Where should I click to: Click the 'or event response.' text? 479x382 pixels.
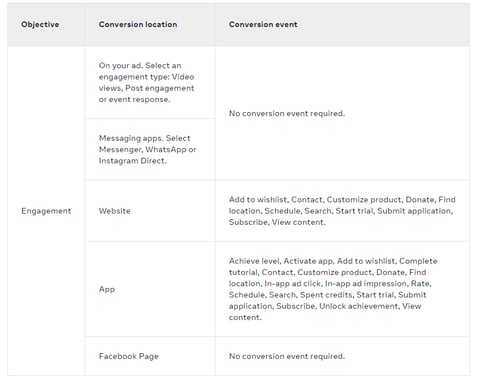(134, 99)
